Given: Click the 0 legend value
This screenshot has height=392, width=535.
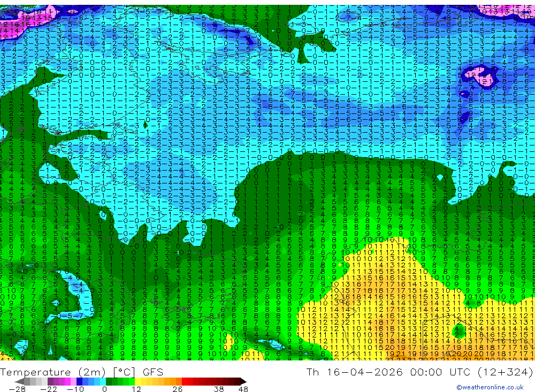Looking at the screenshot, I should (x=104, y=389).
